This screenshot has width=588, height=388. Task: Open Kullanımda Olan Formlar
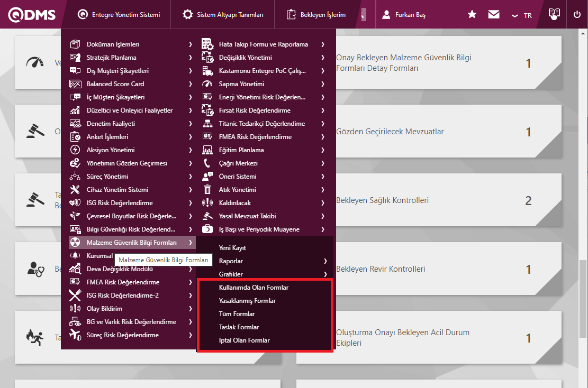254,288
